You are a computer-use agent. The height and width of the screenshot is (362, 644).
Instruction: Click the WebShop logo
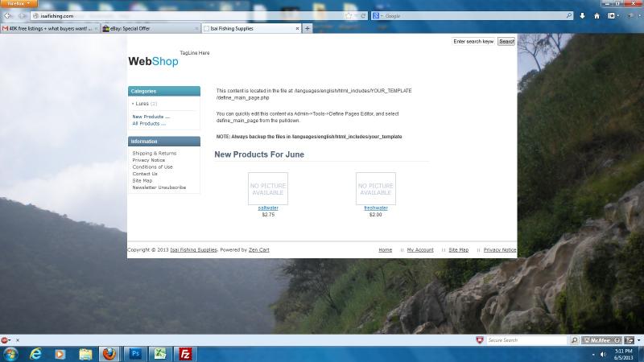[x=153, y=61]
